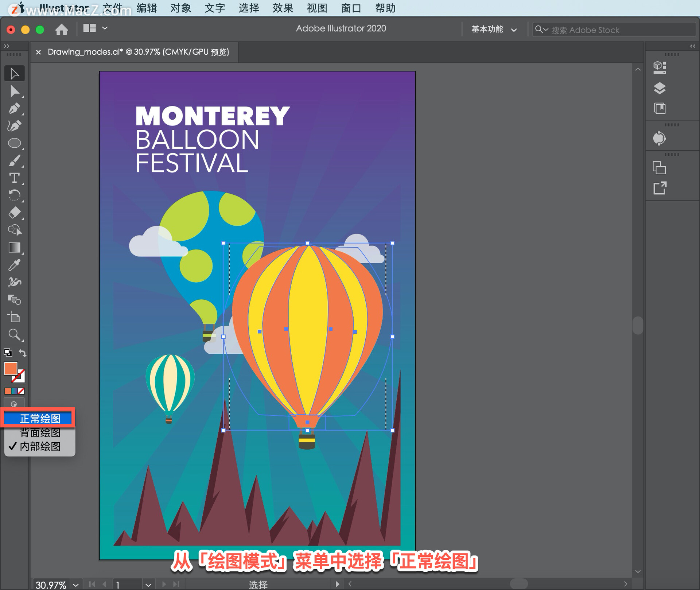Expand the zoom level dropdown
700x590 pixels.
[x=76, y=585]
